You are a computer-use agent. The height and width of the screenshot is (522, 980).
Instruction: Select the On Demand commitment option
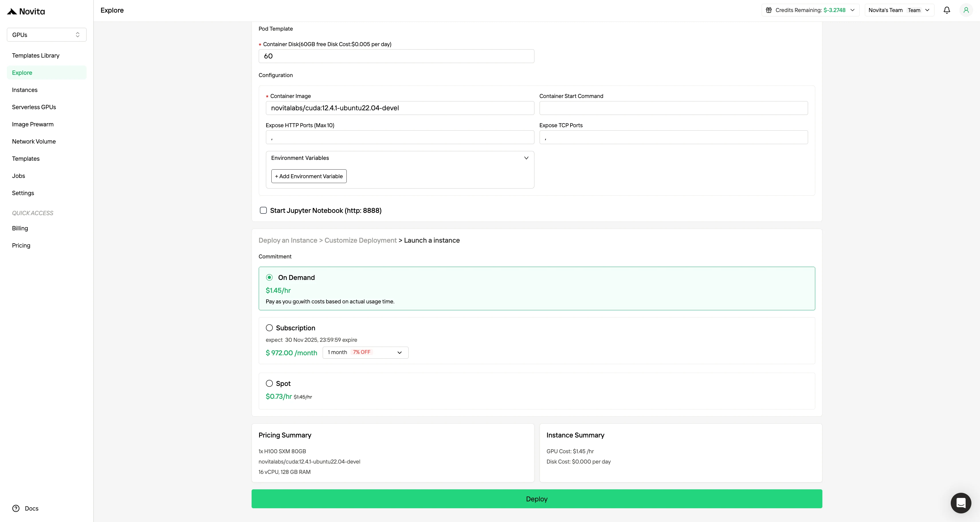(269, 277)
